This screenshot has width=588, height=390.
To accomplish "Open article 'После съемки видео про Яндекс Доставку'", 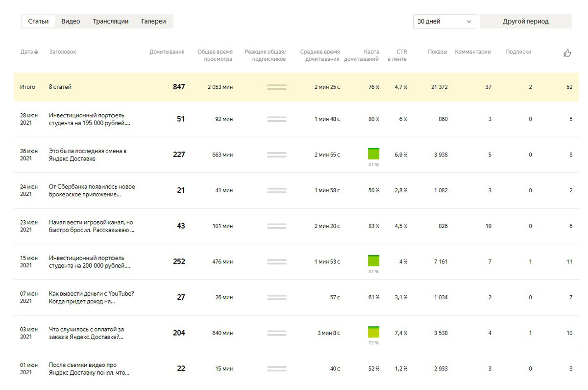I will coord(89,368).
